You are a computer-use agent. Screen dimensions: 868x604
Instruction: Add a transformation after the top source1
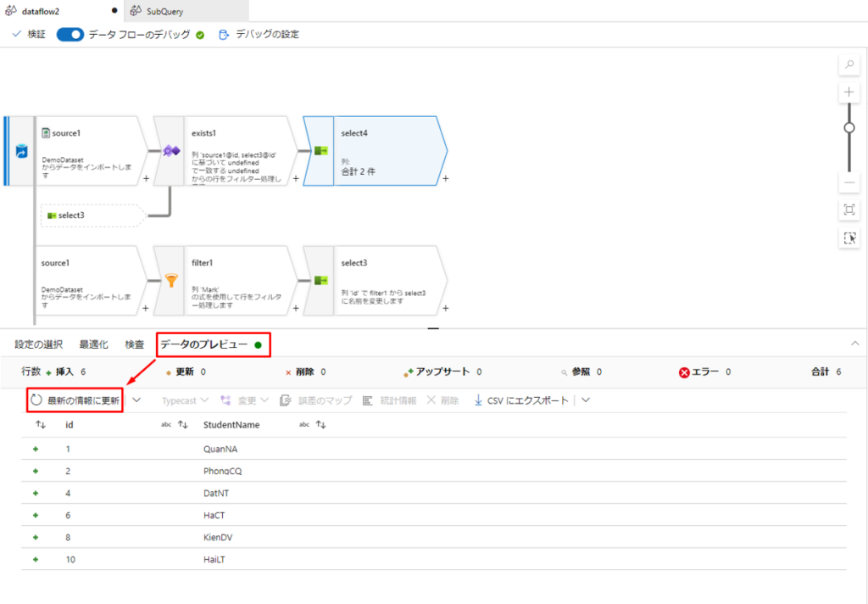click(146, 178)
